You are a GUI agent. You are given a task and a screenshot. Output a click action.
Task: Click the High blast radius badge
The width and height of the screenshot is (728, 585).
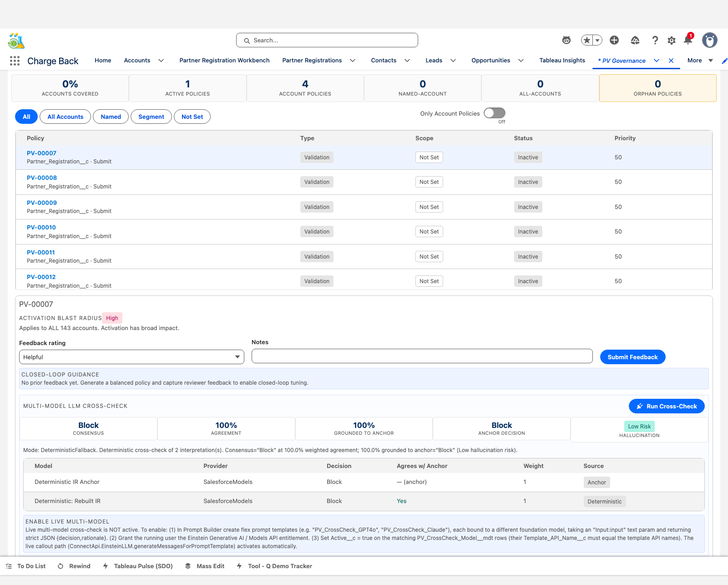click(x=112, y=318)
